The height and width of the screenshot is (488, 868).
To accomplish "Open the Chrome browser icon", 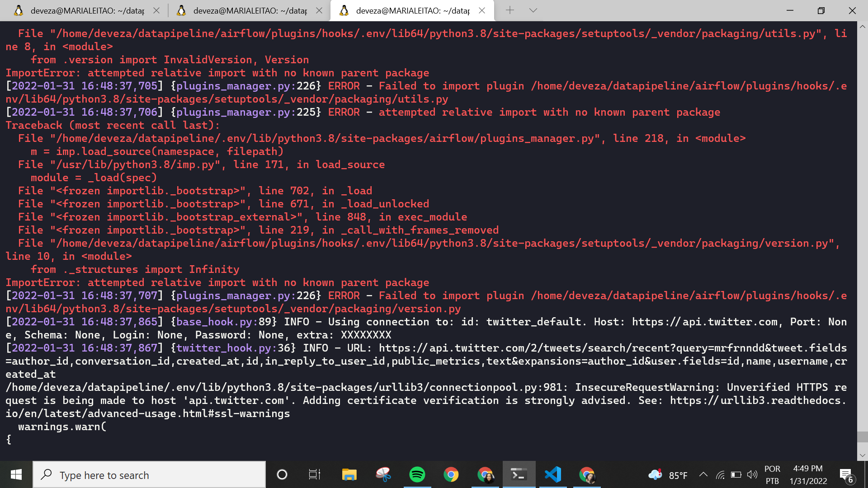I will pyautogui.click(x=450, y=475).
